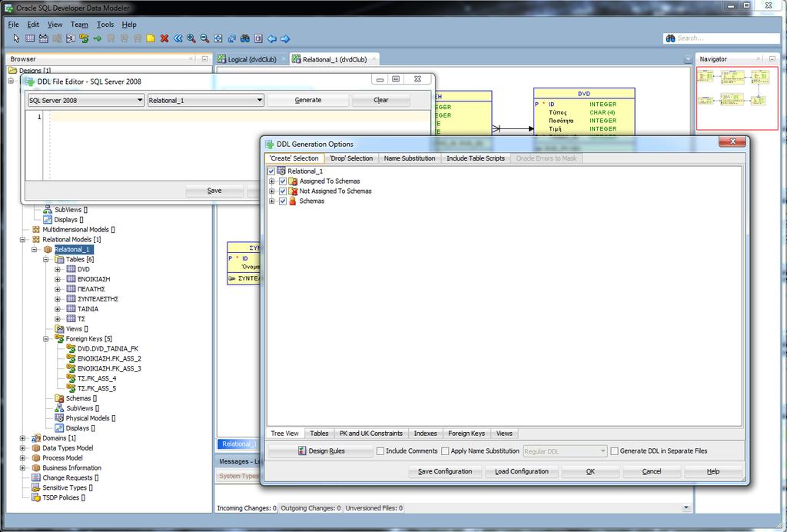This screenshot has width=787, height=532.
Task: Select the arrow pointer tool in toolbar
Action: pyautogui.click(x=16, y=38)
